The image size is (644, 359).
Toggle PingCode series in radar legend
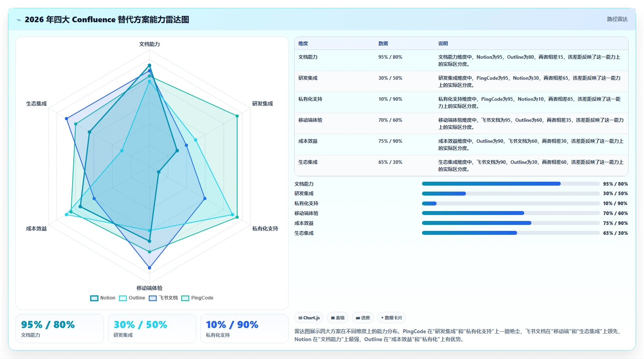(x=197, y=298)
